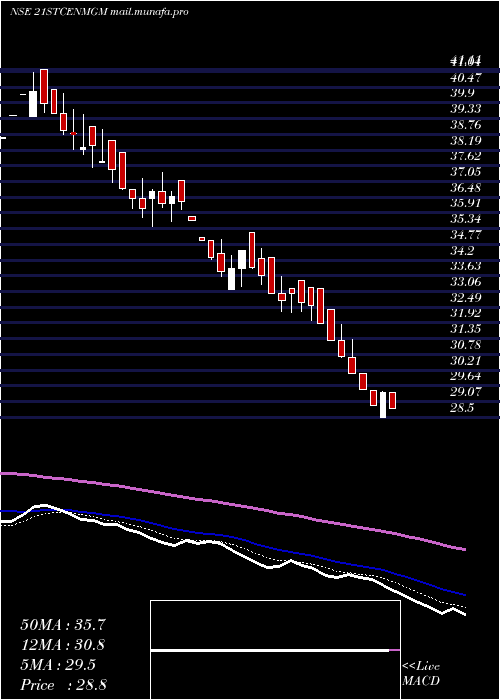Viewport: 500px width, 700px height.
Task: Click the last white candlestick at chart bottom
Action: (x=383, y=405)
